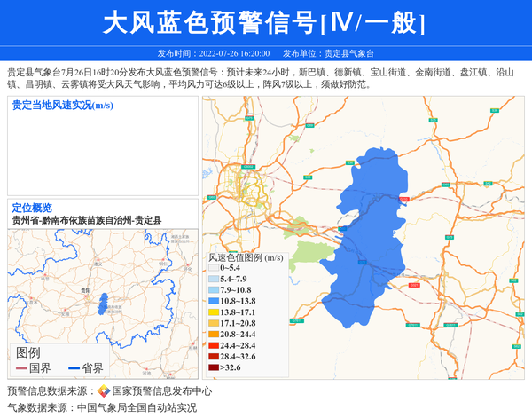Viewport: 532px width, 418px height.
Task: Click the red 国界 line symbol in legend
Action: (20, 368)
